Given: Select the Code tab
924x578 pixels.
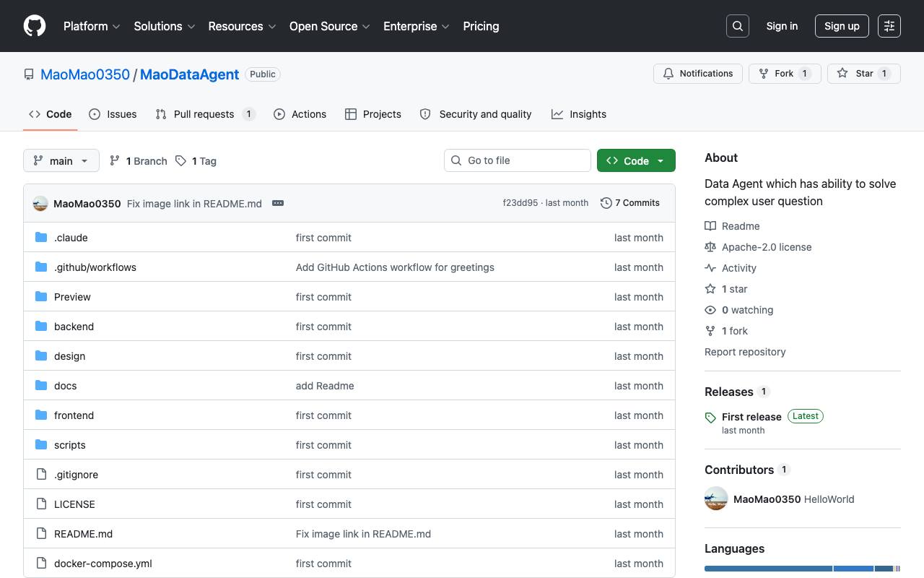Looking at the screenshot, I should pyautogui.click(x=51, y=114).
